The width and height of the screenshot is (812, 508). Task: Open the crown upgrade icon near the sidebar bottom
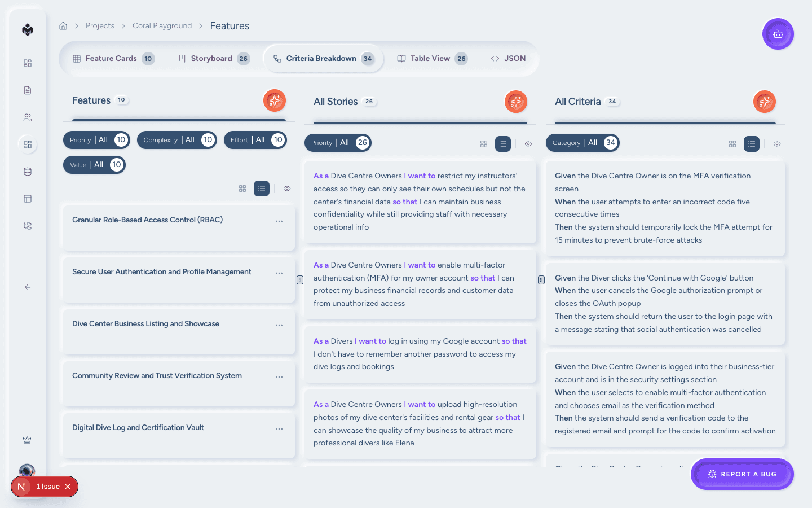coord(27,440)
